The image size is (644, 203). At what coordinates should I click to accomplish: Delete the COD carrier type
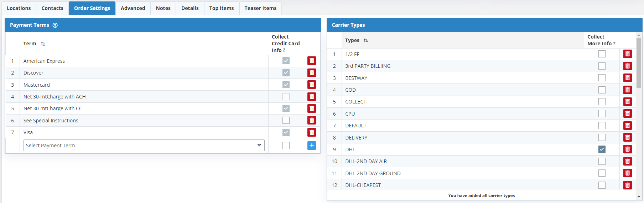tap(628, 90)
